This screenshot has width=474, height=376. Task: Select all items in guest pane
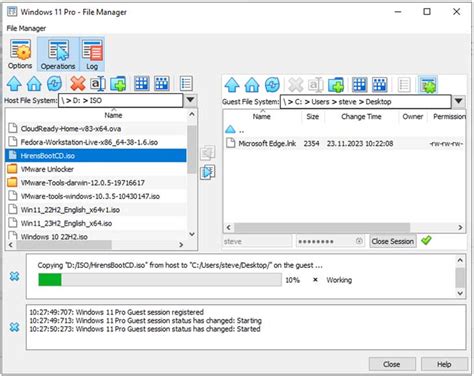pyautogui.click(x=360, y=85)
